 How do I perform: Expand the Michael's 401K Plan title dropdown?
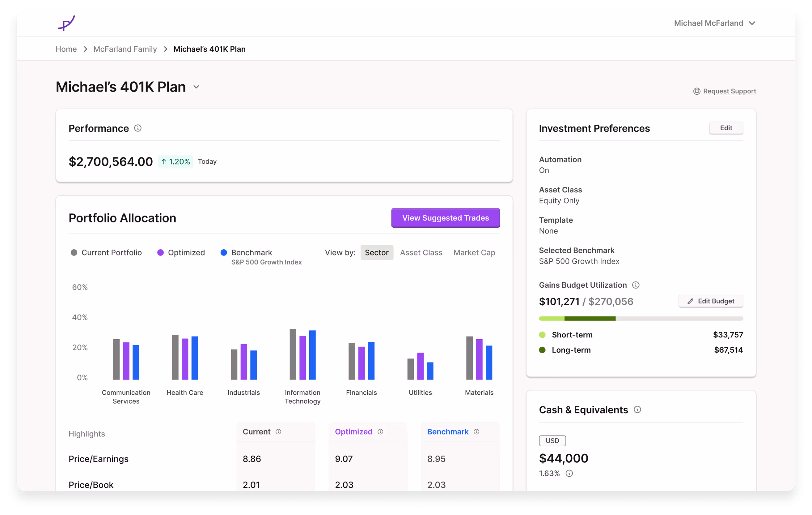point(196,87)
